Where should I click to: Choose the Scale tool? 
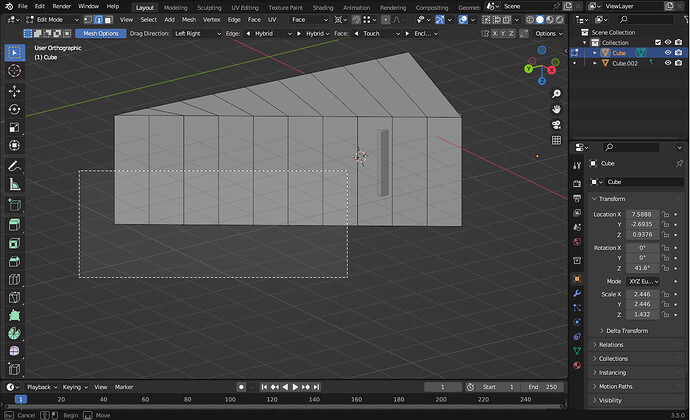pos(15,128)
